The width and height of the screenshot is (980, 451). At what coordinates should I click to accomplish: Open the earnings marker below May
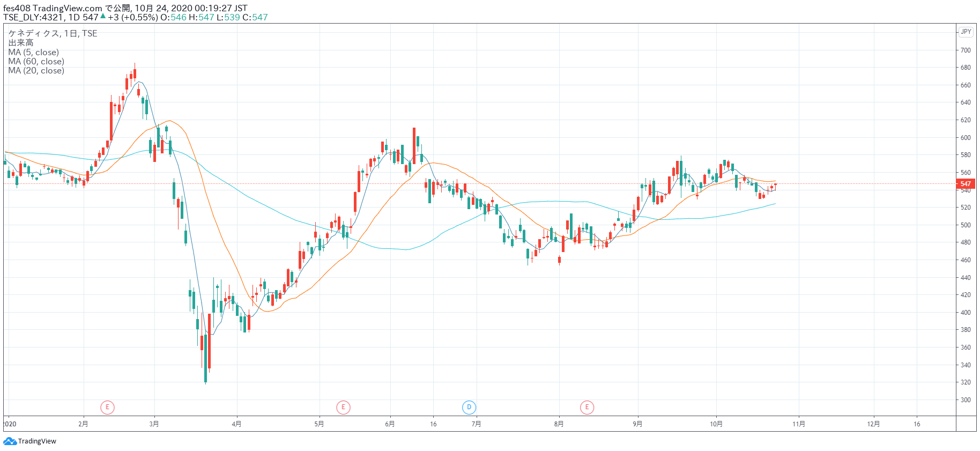click(x=343, y=408)
